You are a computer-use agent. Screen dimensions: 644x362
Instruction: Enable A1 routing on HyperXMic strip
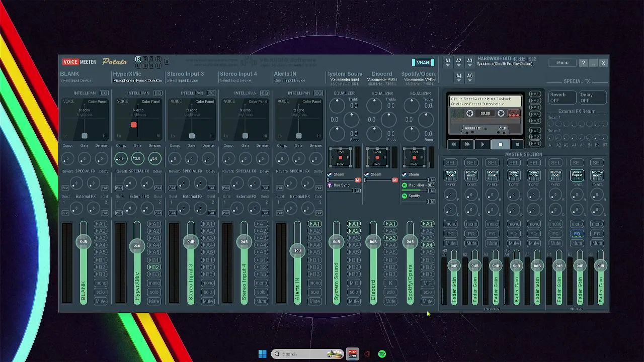pos(154,224)
